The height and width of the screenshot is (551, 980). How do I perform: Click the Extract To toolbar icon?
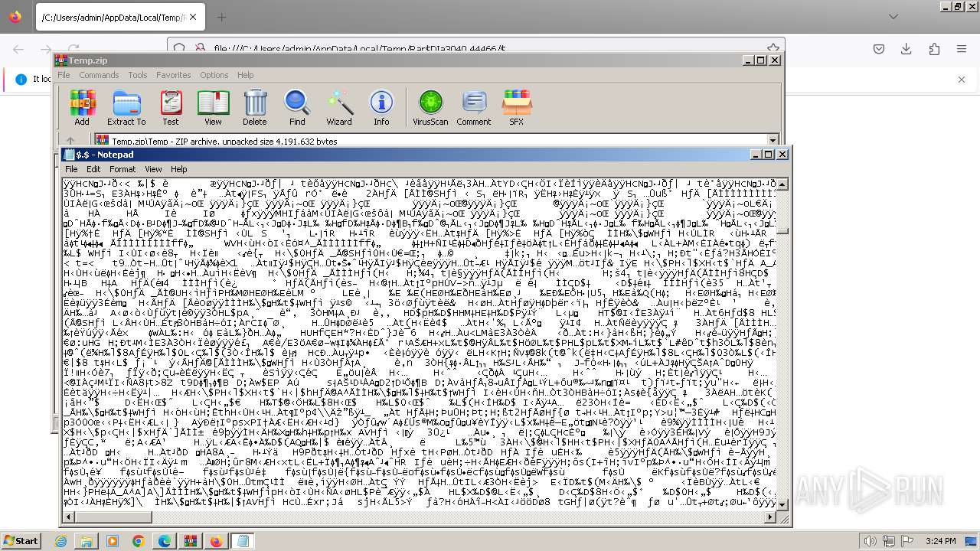coord(126,107)
